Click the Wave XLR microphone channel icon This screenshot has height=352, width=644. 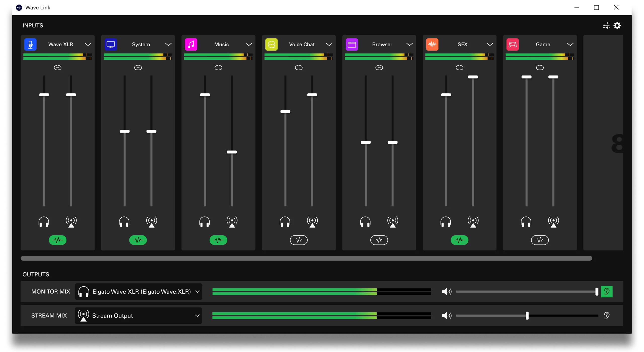(x=30, y=45)
